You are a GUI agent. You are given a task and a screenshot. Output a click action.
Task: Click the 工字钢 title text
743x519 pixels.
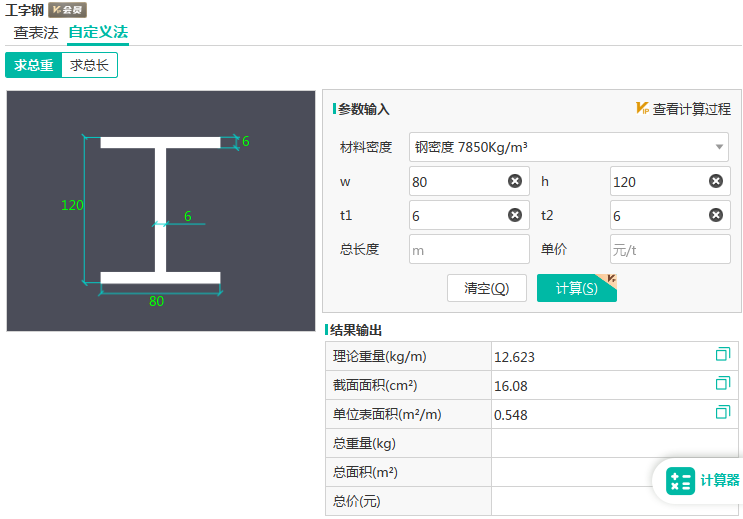tap(24, 10)
